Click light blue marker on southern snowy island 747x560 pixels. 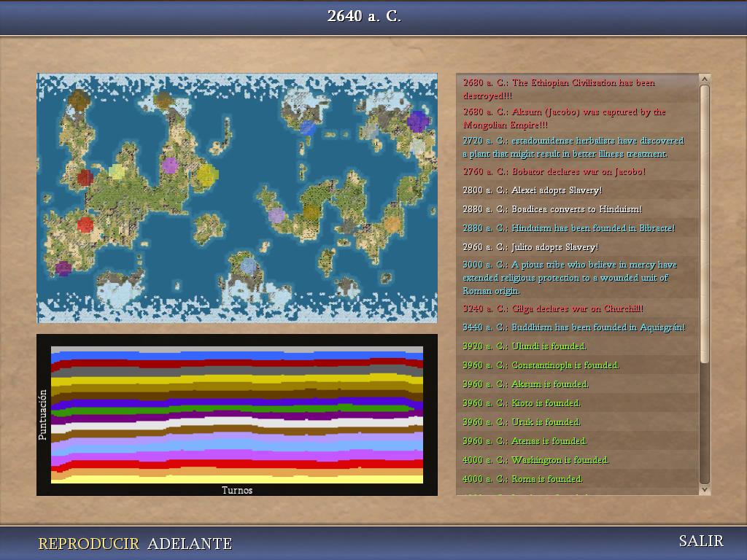pyautogui.click(x=249, y=266)
